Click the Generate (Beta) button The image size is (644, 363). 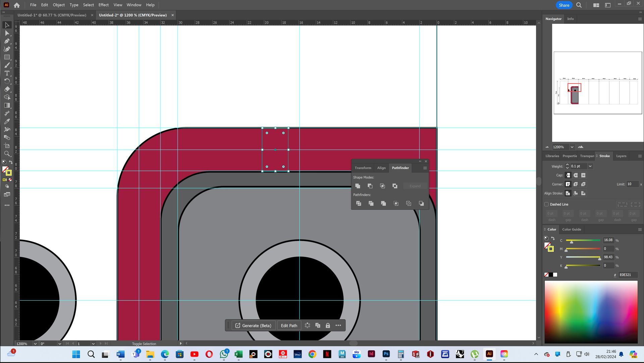254,325
